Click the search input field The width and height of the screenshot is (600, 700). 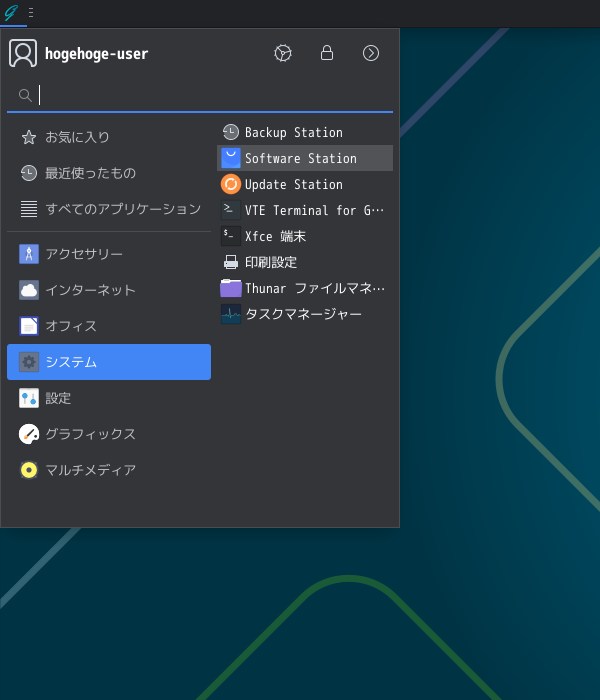[x=200, y=96]
